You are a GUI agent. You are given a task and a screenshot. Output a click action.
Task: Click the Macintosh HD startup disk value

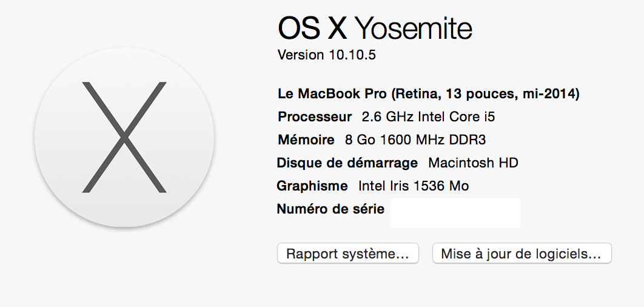pyautogui.click(x=473, y=163)
